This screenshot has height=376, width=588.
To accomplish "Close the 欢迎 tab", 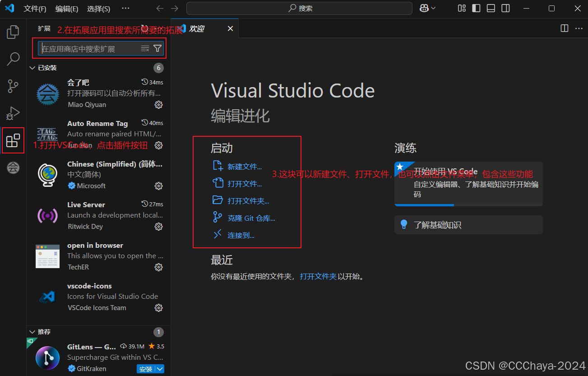I will [230, 28].
